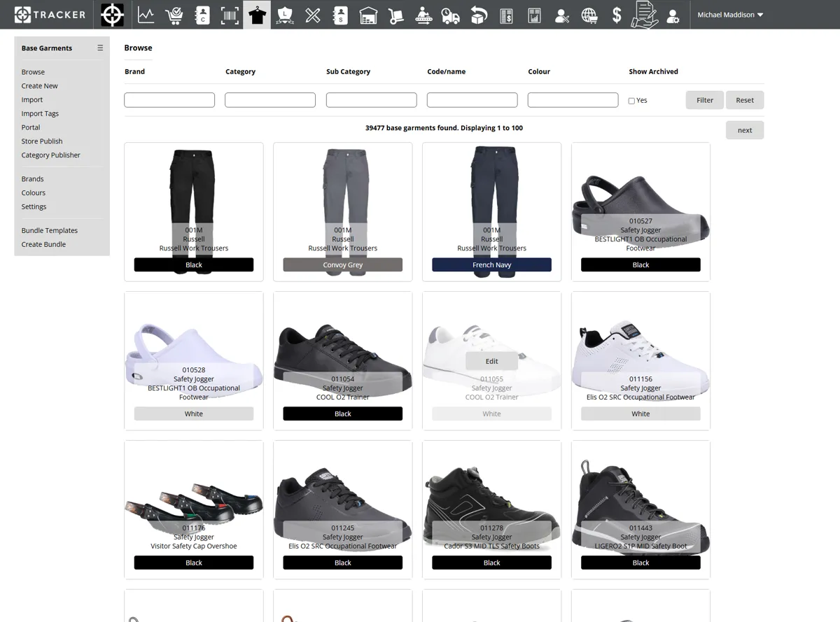
Task: Click the next page button
Action: [x=745, y=130]
